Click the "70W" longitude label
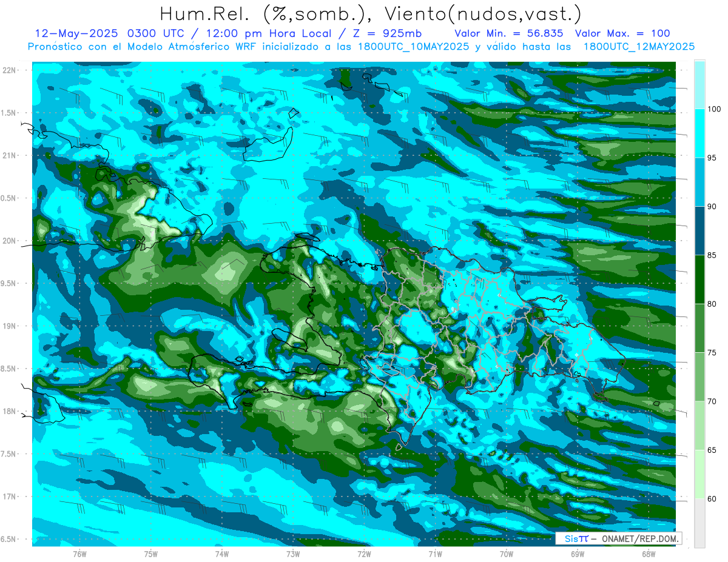The width and height of the screenshot is (728, 562). coord(507,554)
